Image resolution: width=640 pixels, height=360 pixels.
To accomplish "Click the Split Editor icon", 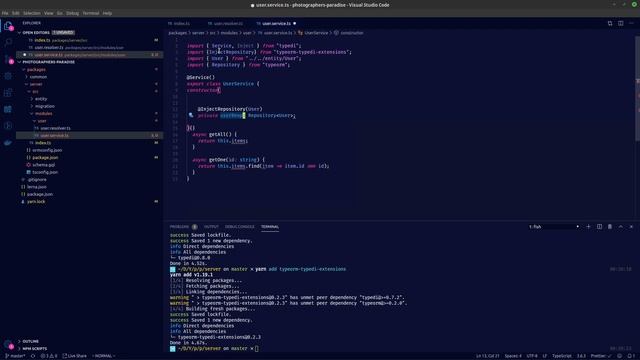I will [620, 24].
